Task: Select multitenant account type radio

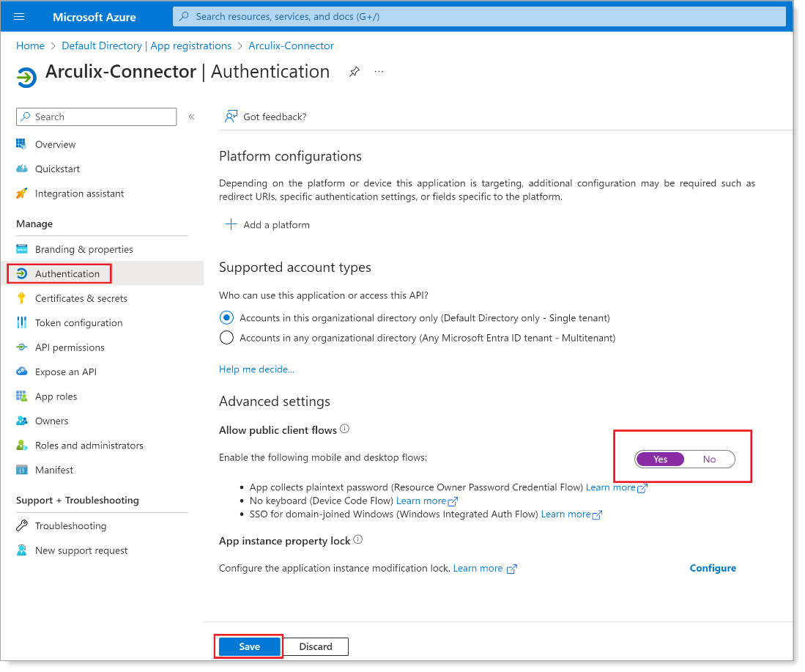Action: click(x=226, y=338)
